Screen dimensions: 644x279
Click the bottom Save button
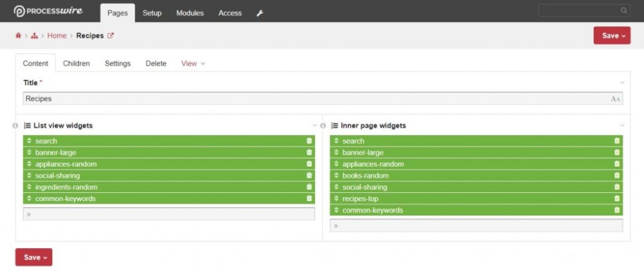click(x=33, y=257)
